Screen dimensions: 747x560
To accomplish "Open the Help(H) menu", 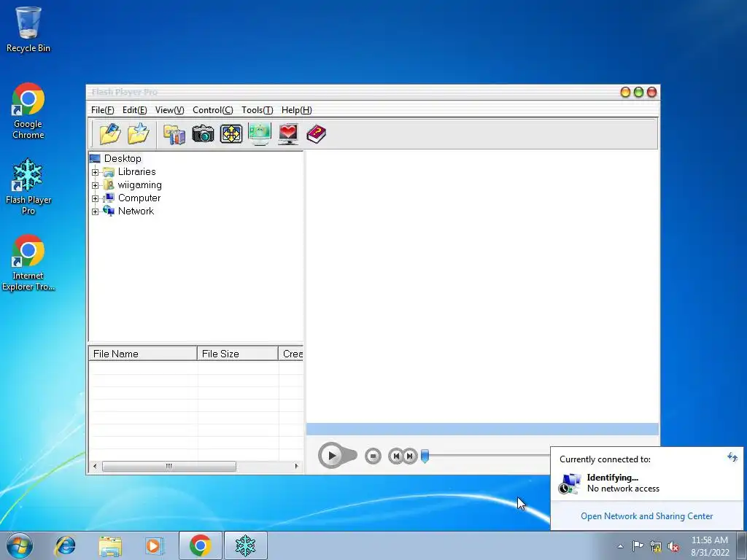I will pos(296,110).
